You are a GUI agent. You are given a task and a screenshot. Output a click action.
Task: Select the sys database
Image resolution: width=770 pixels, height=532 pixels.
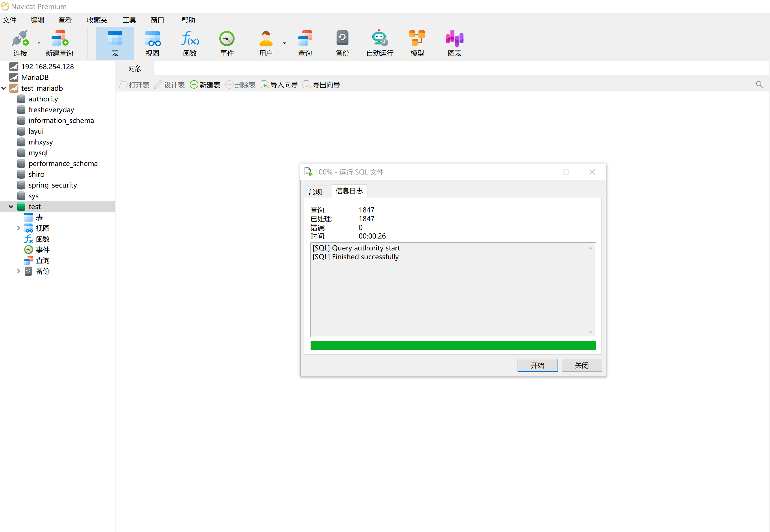tap(33, 196)
